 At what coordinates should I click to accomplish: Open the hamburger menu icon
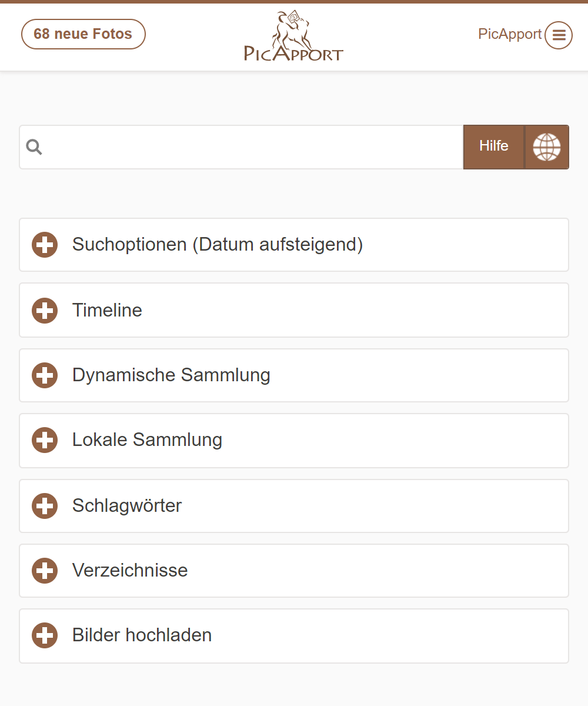[558, 35]
